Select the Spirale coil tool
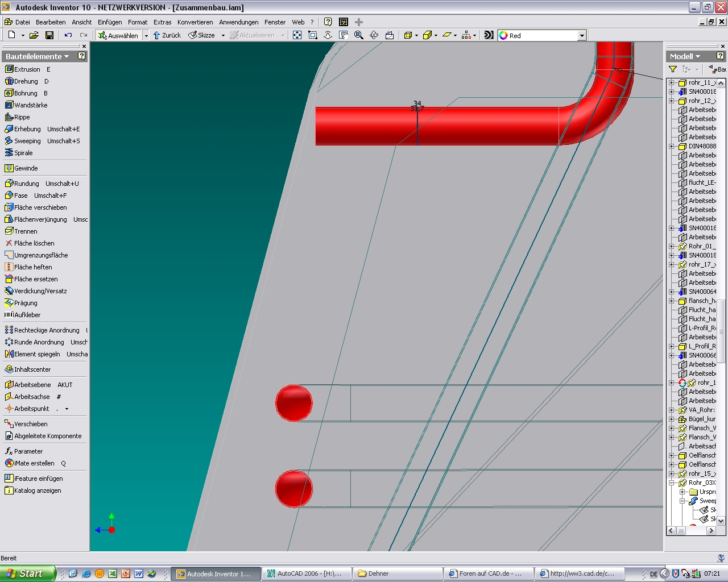The image size is (728, 582). point(23,153)
